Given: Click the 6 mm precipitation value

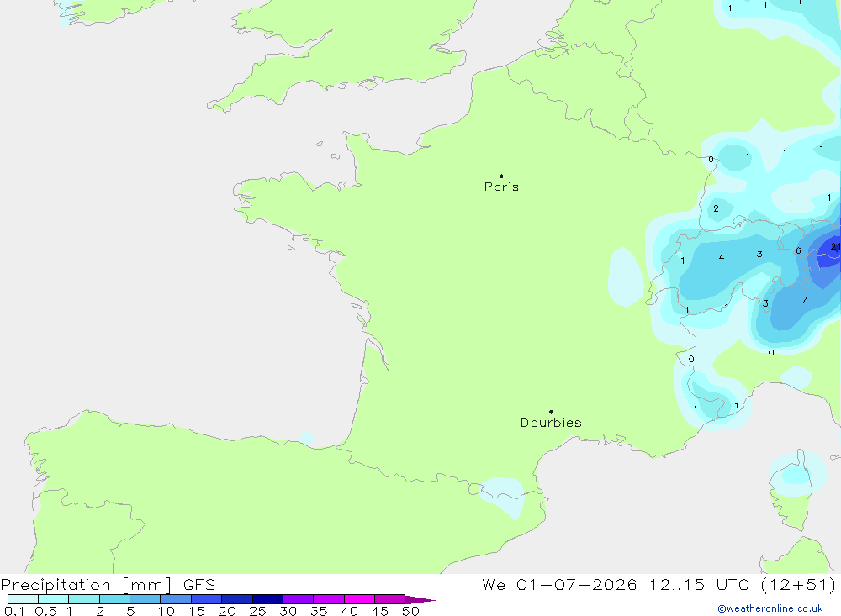Looking at the screenshot, I should pos(798,251).
